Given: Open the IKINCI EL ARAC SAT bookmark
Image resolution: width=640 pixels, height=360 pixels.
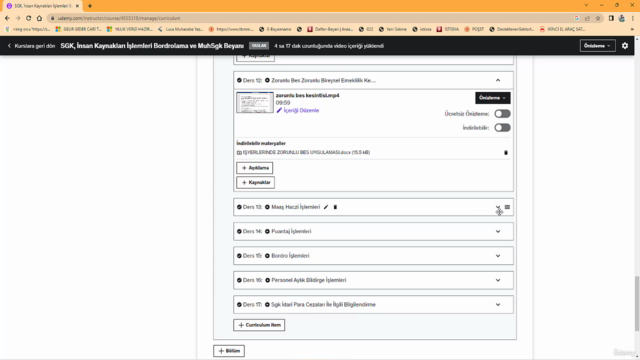Looking at the screenshot, I should point(562,29).
